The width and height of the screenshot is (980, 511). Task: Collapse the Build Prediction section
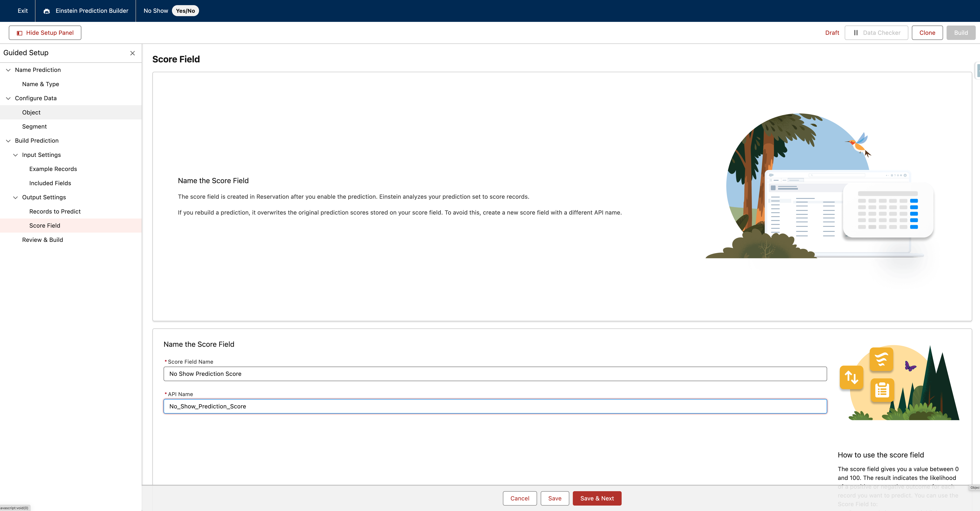pyautogui.click(x=8, y=140)
